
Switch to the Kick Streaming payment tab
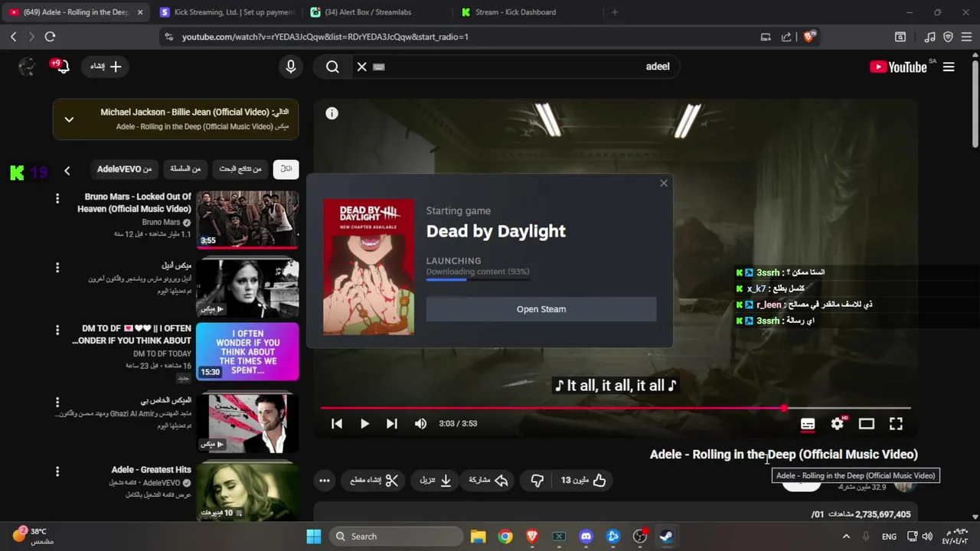pyautogui.click(x=227, y=12)
